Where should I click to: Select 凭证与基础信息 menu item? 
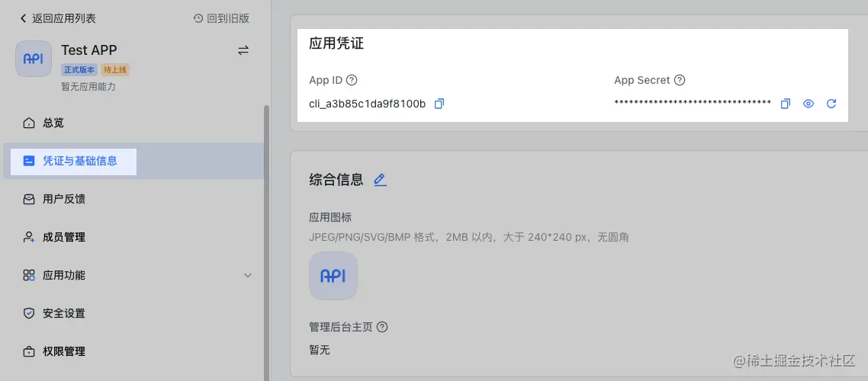(133, 161)
